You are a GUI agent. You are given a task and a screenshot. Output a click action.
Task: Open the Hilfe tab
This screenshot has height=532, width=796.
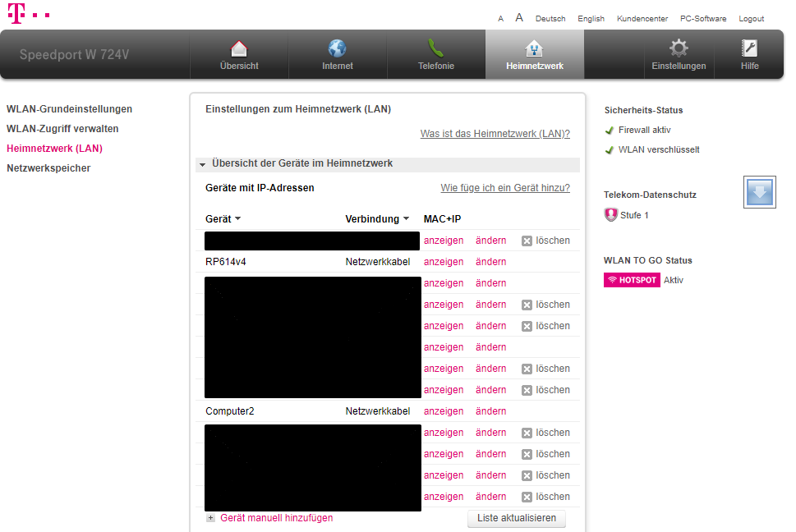click(x=749, y=54)
